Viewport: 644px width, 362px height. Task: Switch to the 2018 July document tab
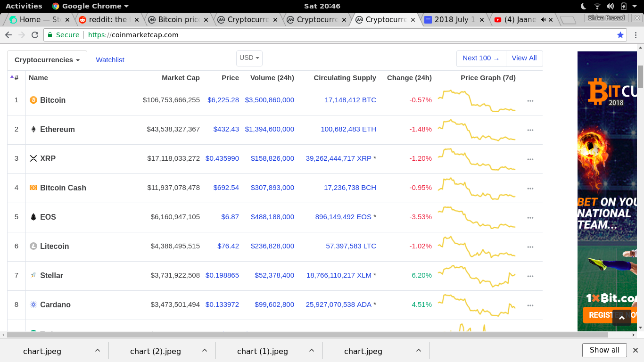(x=454, y=20)
